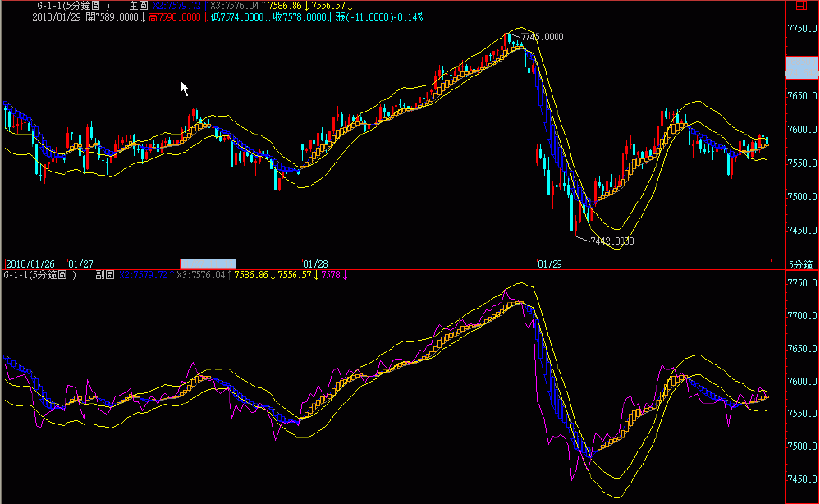The image size is (820, 504).
Task: Click the 7442.0000 low price marker
Action: pyautogui.click(x=612, y=241)
